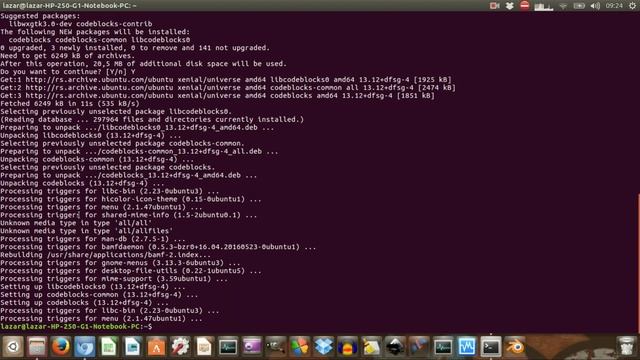Open the Wi-Fi network indicator
640x360 pixels.
click(563, 6)
